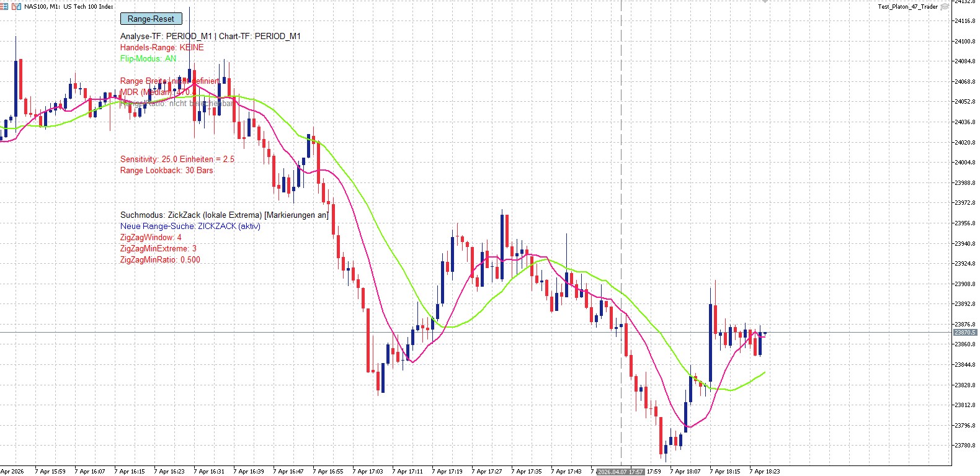Click the Handels-Range: KEINE text
Viewport: 980px width, 476px height.
162,47
